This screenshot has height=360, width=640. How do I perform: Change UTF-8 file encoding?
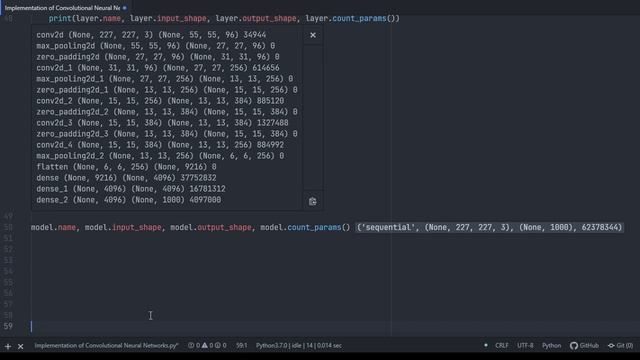point(525,346)
